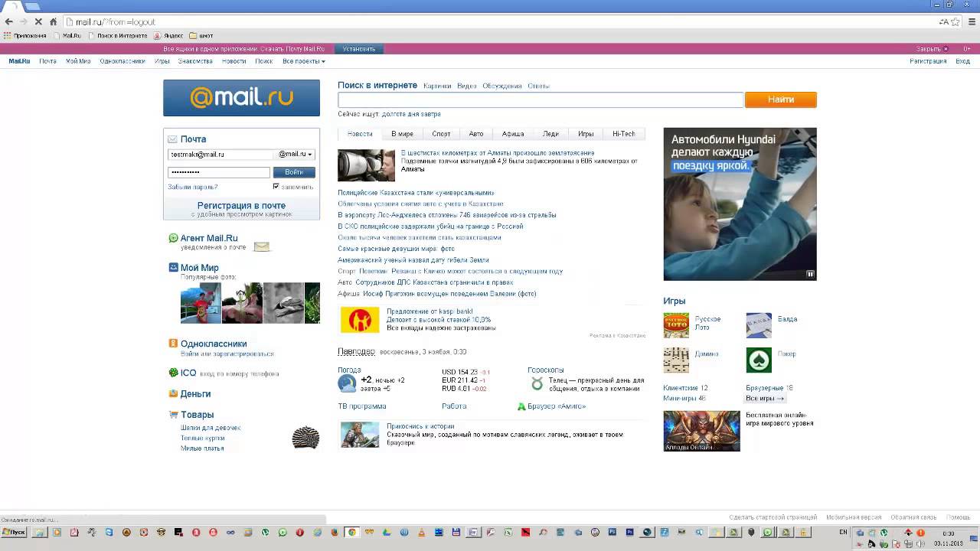Focus the email login field
Image resolution: width=980 pixels, height=551 pixels.
[x=220, y=154]
